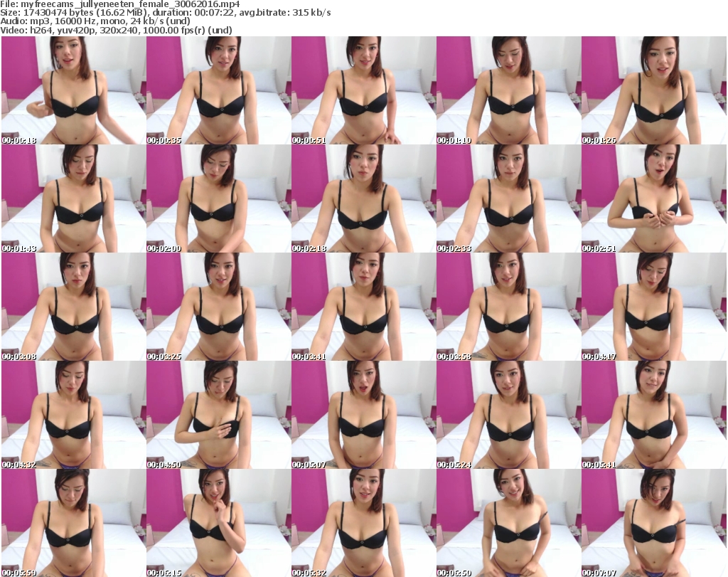Open the thumbnail stamped 00:02:33

(508, 198)
